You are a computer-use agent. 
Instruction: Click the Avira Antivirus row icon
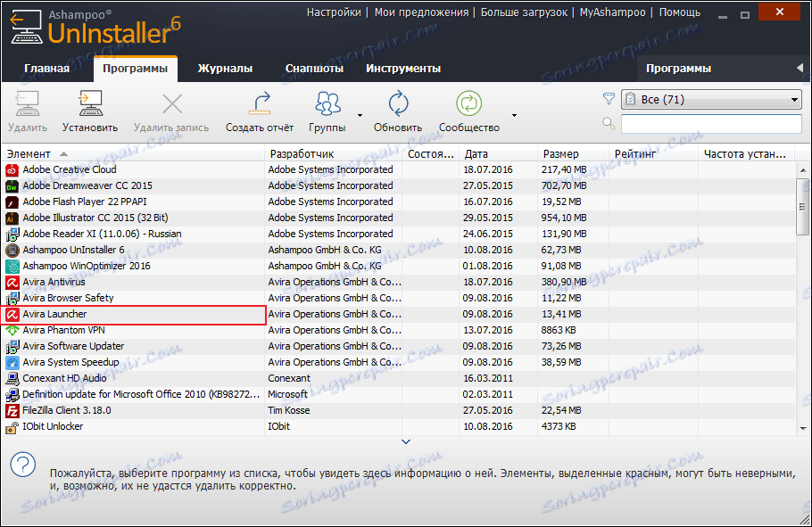tap(12, 282)
